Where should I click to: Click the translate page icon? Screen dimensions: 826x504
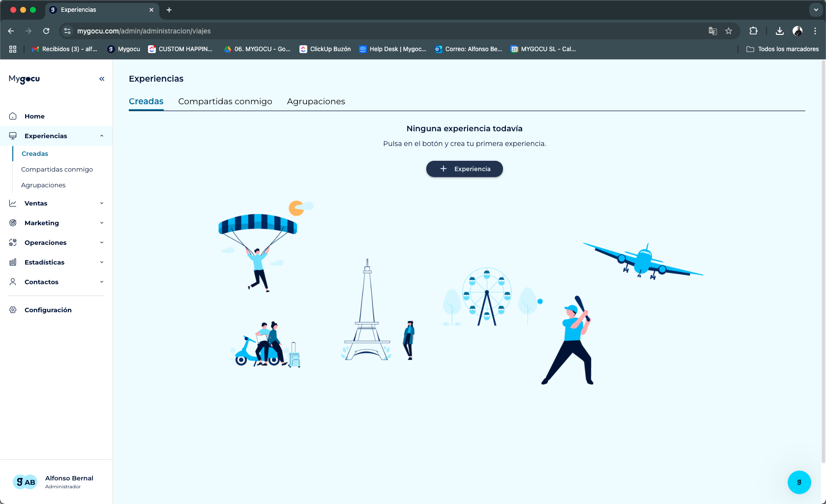tap(712, 31)
